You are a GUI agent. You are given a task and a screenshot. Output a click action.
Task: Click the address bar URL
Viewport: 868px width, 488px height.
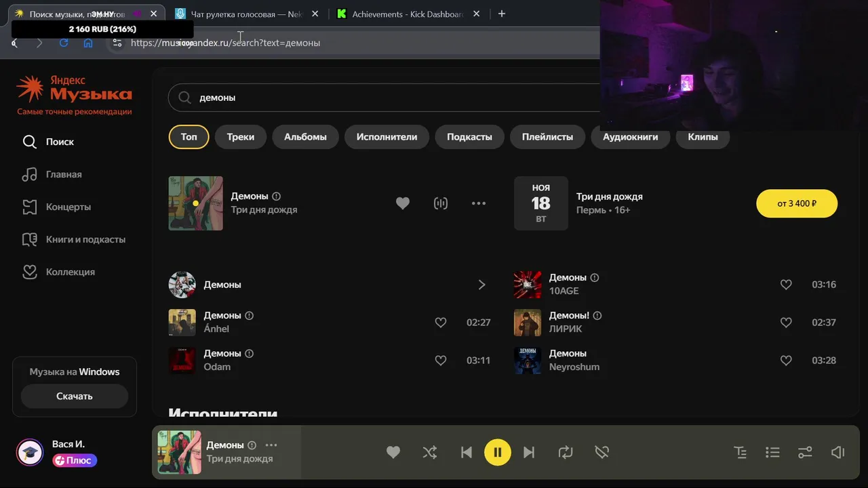[225, 43]
